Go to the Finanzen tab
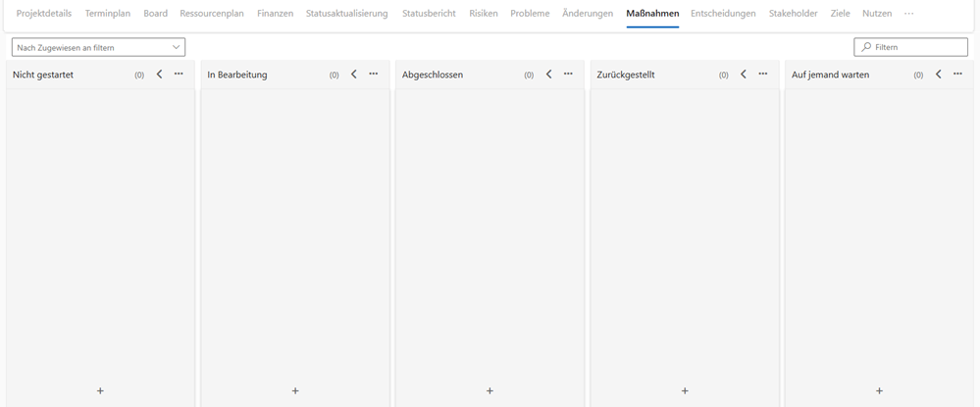The image size is (980, 407). [275, 14]
